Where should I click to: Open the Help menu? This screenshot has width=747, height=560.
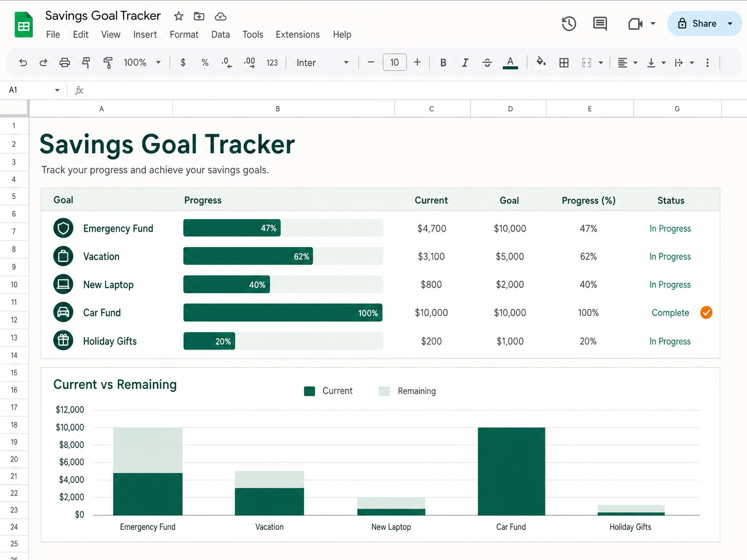coord(342,34)
